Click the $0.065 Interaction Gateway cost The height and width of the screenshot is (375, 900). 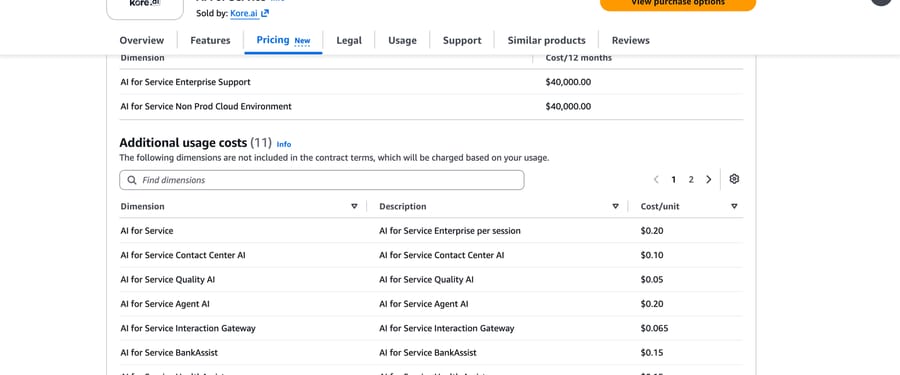tap(654, 328)
